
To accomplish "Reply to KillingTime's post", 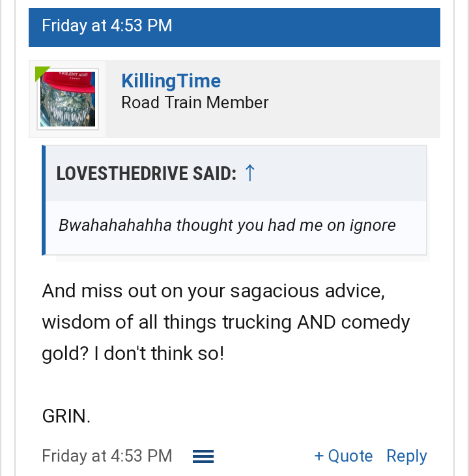I will 406,456.
